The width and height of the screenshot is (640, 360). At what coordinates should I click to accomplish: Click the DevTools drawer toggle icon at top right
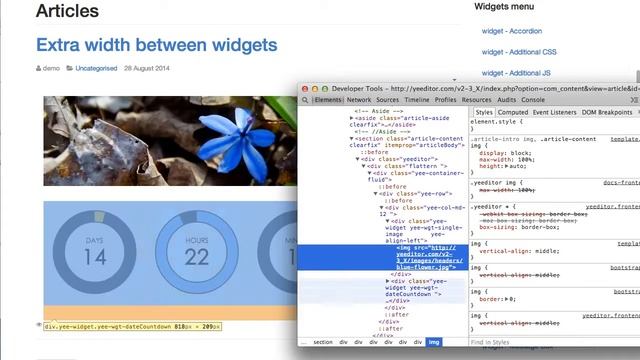[634, 100]
